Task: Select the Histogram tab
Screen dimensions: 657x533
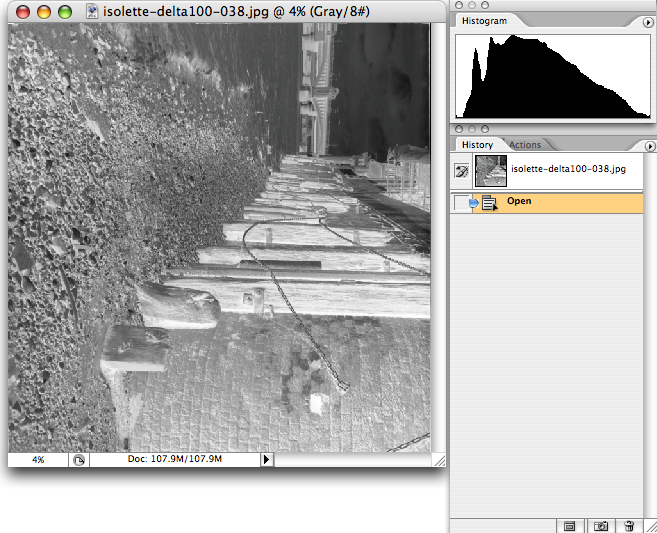Action: click(484, 21)
